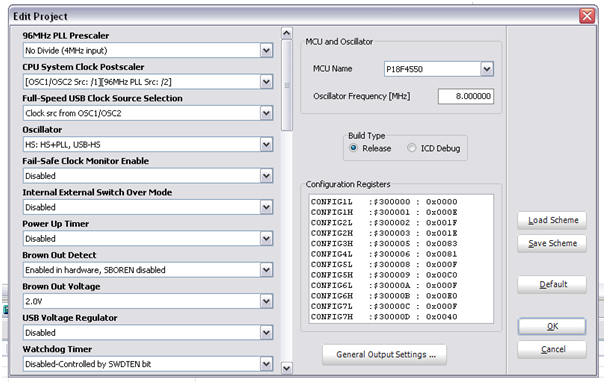Click the CONFIG7L register row
This screenshot has width=606, height=384.
(x=384, y=306)
